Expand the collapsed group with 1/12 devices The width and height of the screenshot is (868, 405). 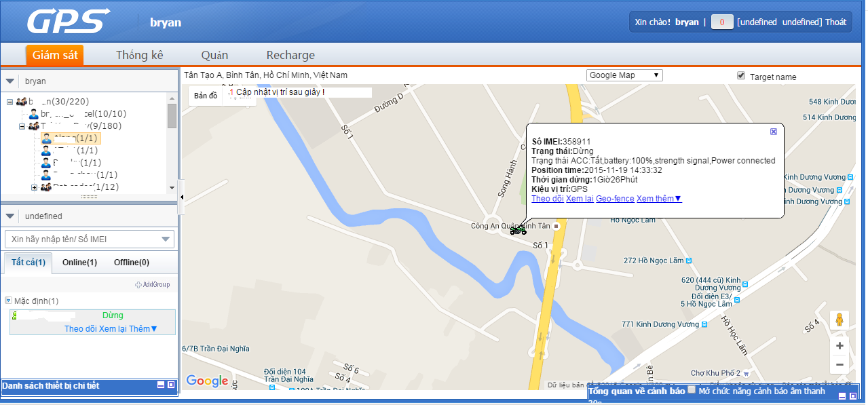tap(34, 187)
